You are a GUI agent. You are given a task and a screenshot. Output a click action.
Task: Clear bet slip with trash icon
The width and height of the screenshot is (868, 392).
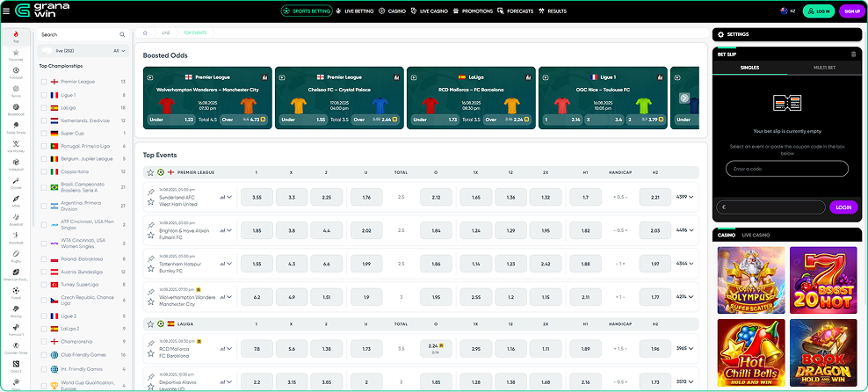point(853,54)
